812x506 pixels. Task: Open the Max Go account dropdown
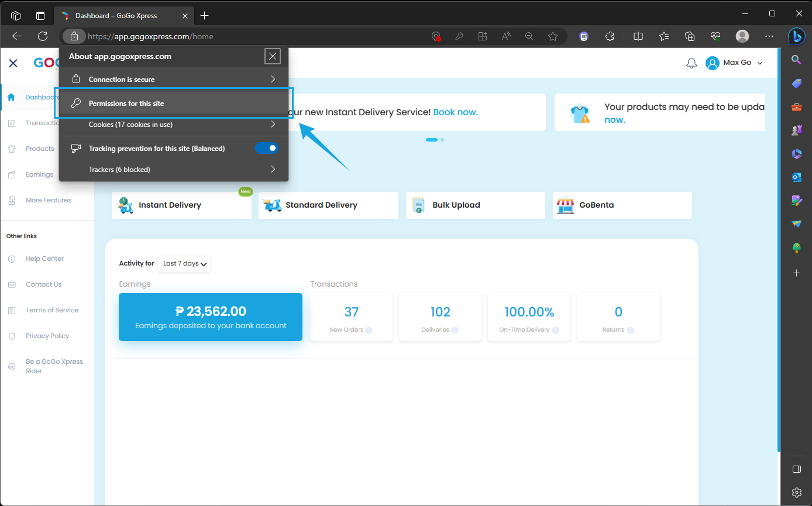point(735,63)
